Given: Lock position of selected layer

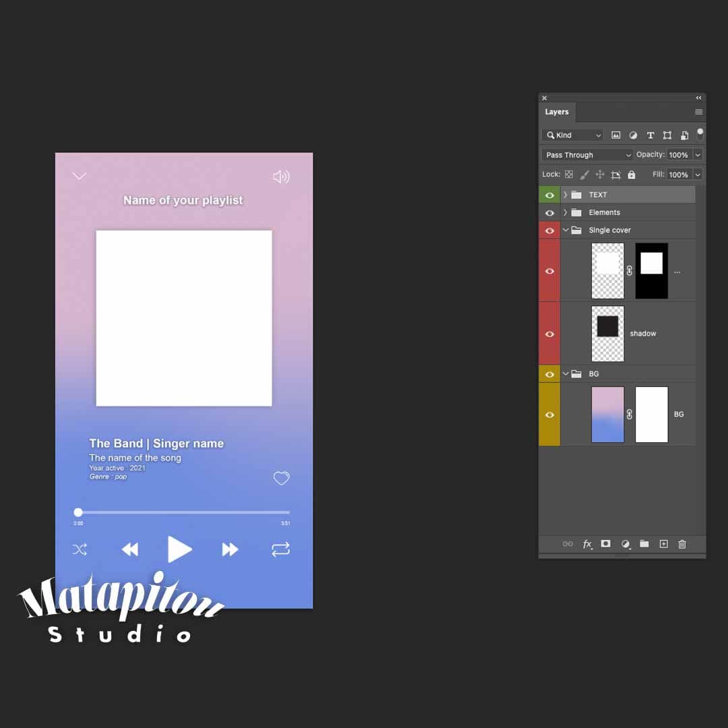Looking at the screenshot, I should click(x=599, y=174).
